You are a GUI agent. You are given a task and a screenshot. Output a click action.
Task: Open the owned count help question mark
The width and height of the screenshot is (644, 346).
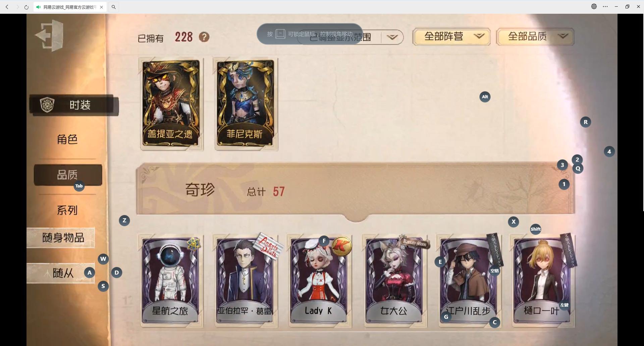204,37
